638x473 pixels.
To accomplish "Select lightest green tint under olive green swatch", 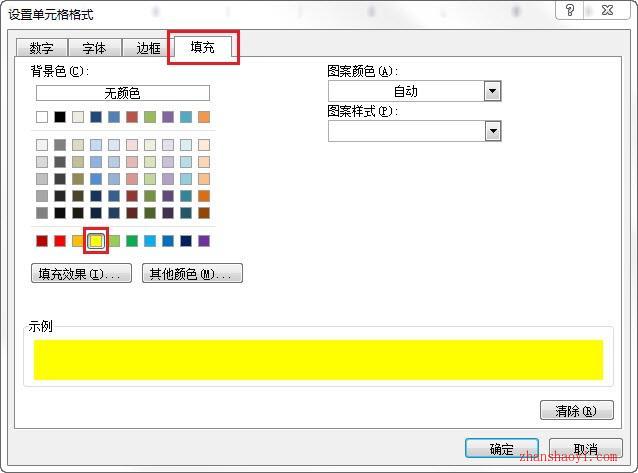I will click(150, 145).
